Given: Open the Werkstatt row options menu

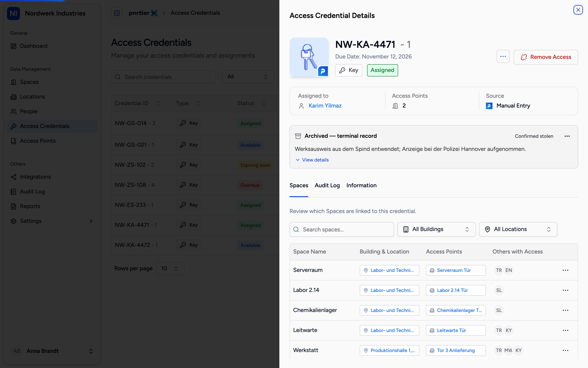Looking at the screenshot, I should click(x=565, y=350).
